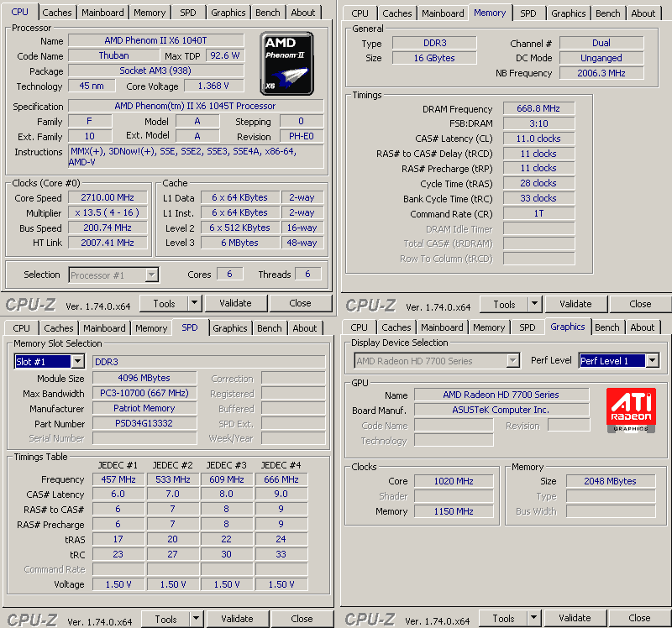Open SPD tab in CPU window
The image size is (672, 628).
pyautogui.click(x=187, y=13)
